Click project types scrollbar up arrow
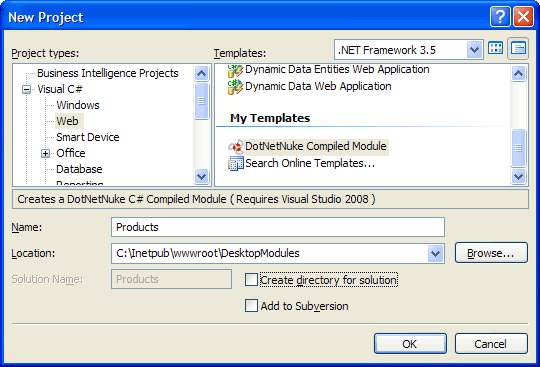The image size is (540, 367). pyautogui.click(x=201, y=73)
